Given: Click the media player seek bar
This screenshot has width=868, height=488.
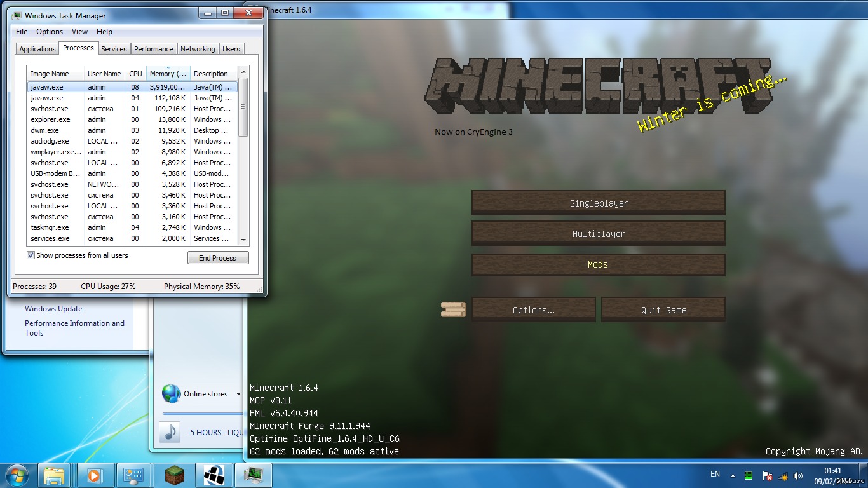Looking at the screenshot, I should click(x=202, y=413).
